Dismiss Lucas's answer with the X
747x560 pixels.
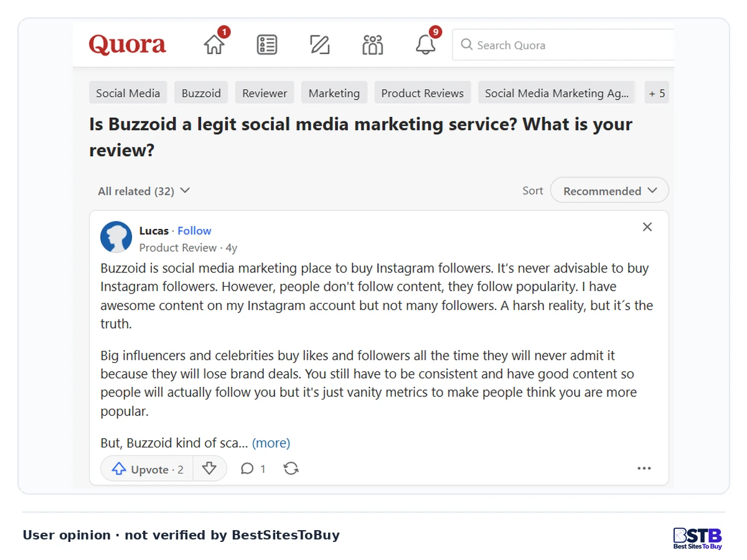[x=647, y=227]
